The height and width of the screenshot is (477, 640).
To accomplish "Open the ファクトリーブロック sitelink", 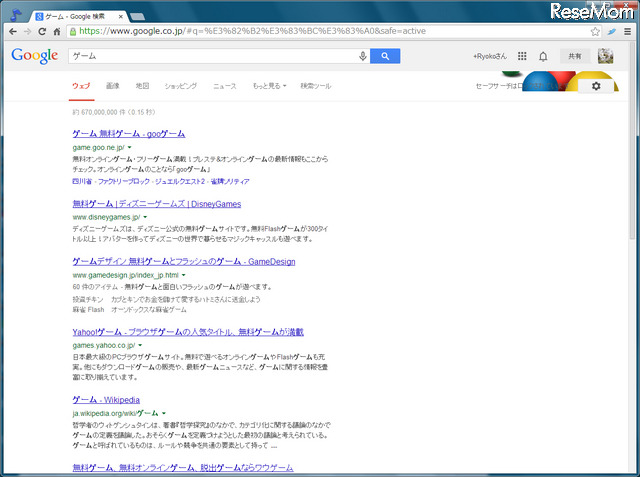I will tap(124, 181).
